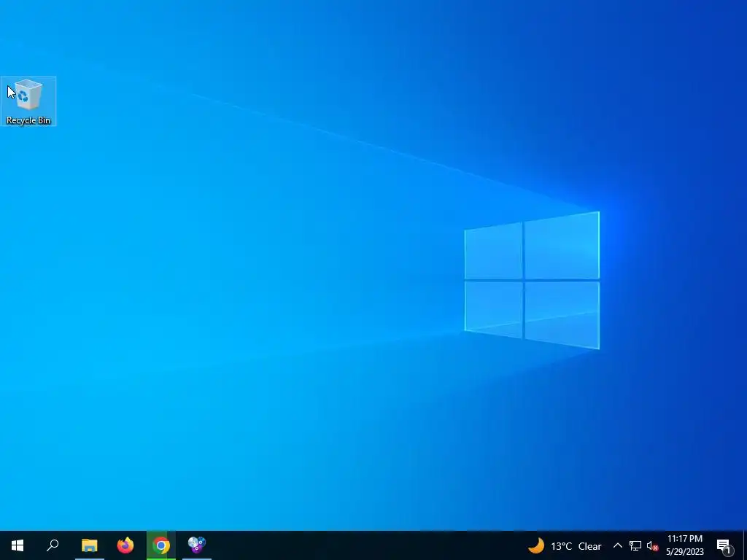Viewport: 747px width, 560px height.
Task: Open the disc-burning app taskbar icon
Action: pyautogui.click(x=197, y=545)
